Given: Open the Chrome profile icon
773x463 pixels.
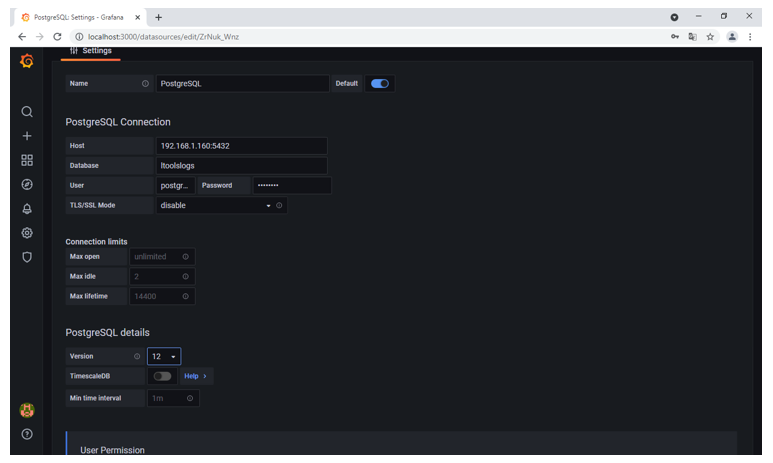Looking at the screenshot, I should point(732,37).
